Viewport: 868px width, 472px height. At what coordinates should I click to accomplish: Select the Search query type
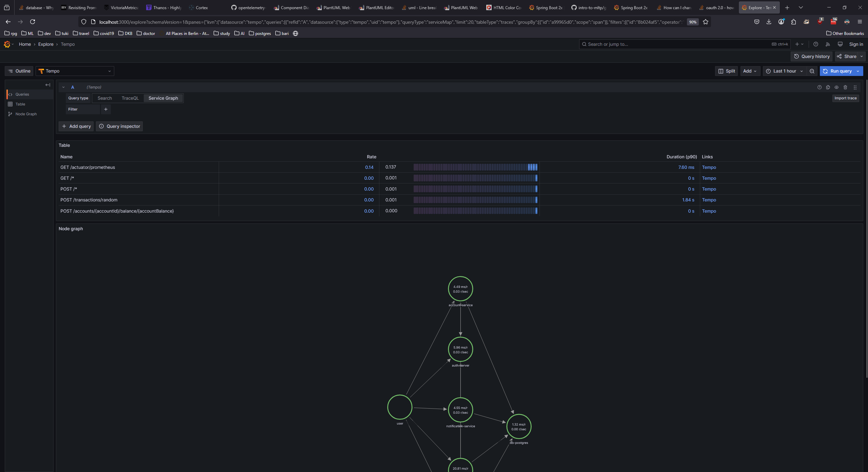[x=104, y=98]
